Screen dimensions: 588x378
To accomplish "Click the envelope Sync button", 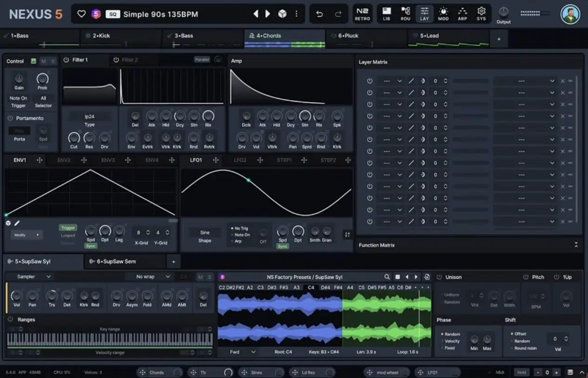I will pos(91,245).
